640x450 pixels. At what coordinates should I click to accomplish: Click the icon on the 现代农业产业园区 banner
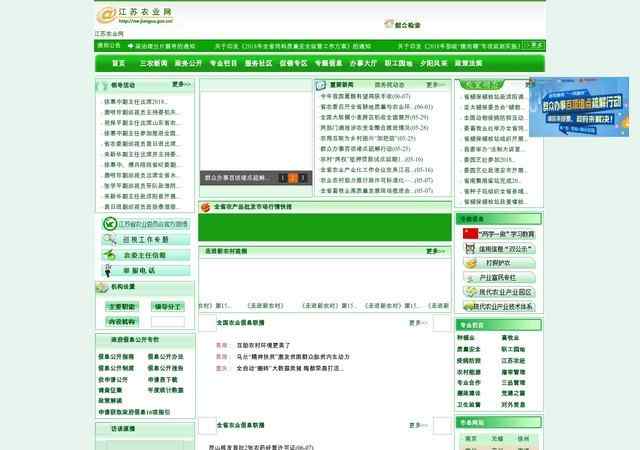click(x=471, y=292)
